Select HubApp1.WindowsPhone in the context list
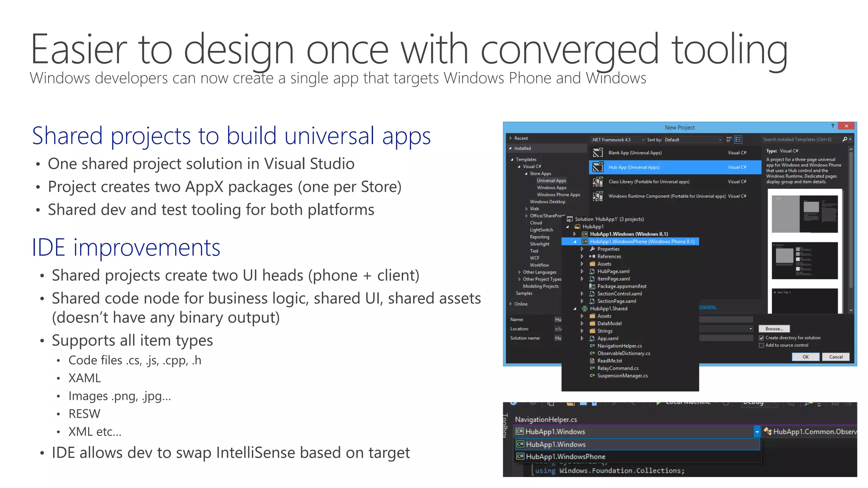The height and width of the screenshot is (488, 868). 565,457
